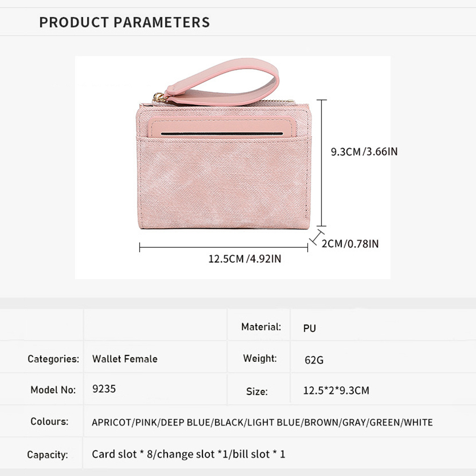Click the Categories label
The height and width of the screenshot is (476, 476).
pyautogui.click(x=53, y=359)
